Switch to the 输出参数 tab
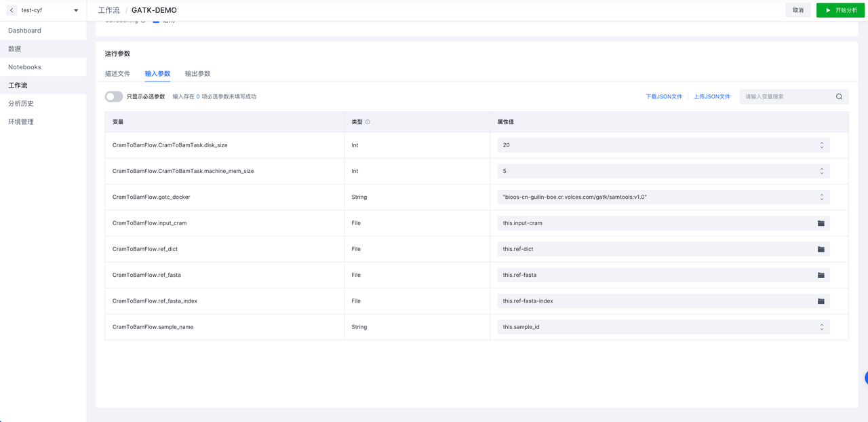This screenshot has height=422, width=868. (x=197, y=73)
